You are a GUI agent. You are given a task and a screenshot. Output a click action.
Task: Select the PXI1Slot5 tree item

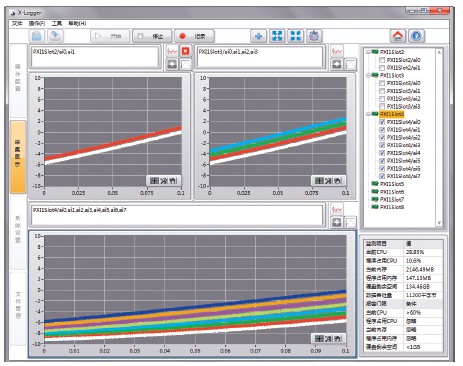coord(392,184)
